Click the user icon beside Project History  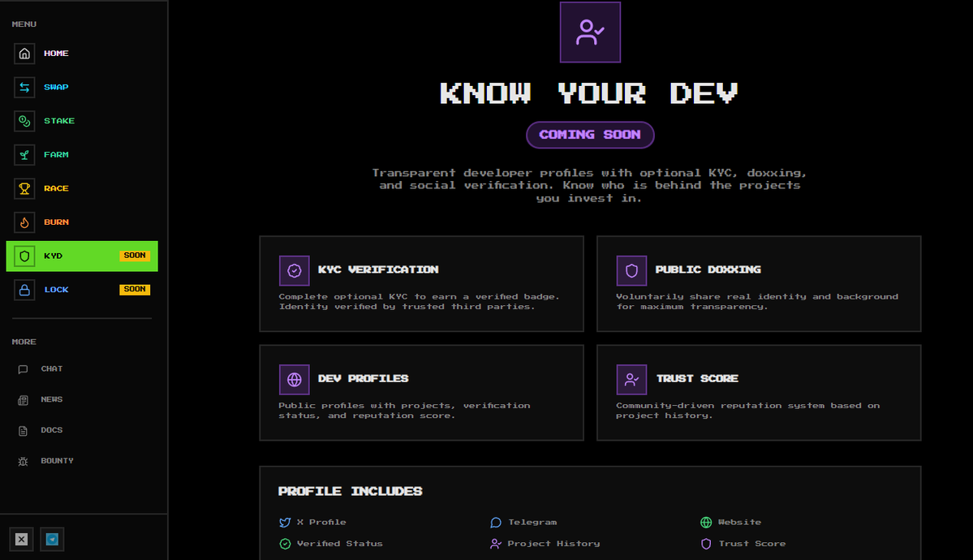(495, 544)
